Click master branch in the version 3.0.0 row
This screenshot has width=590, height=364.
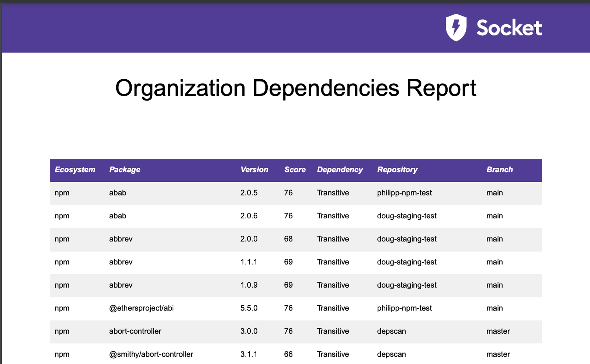pyautogui.click(x=498, y=331)
